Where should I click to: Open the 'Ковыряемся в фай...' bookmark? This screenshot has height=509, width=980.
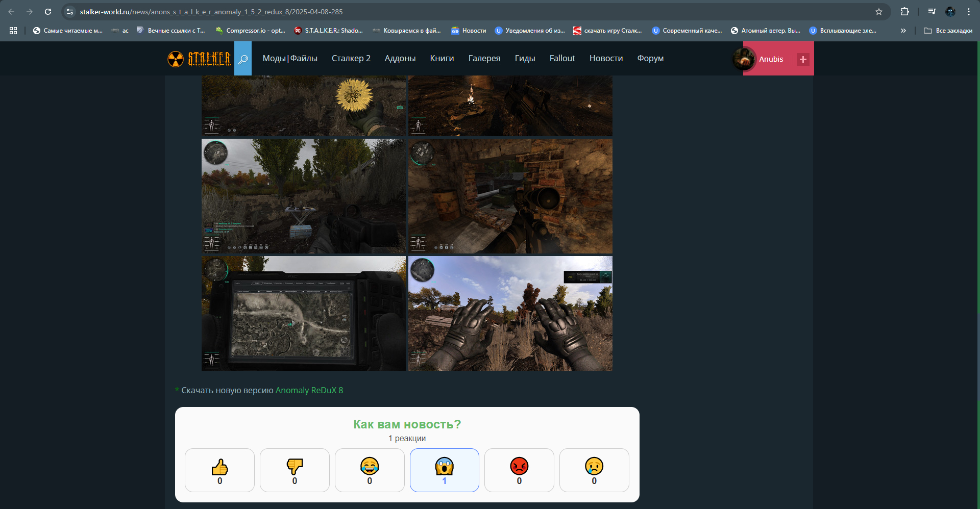407,31
